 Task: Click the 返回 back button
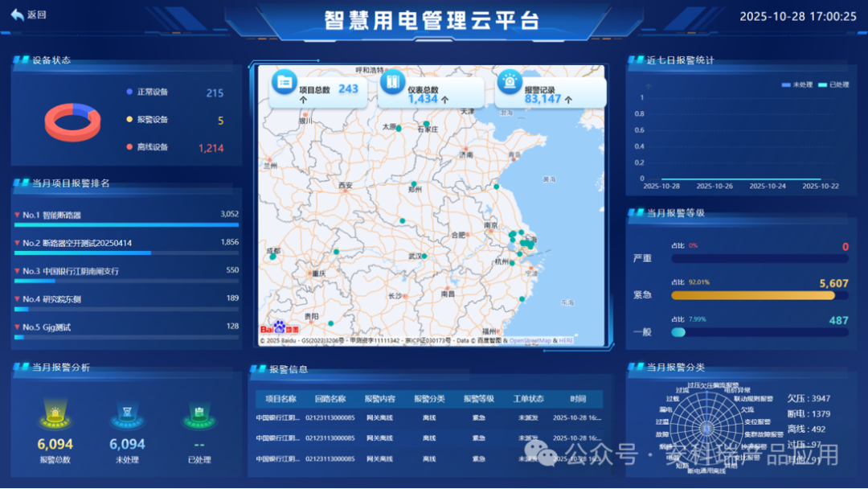pos(27,14)
